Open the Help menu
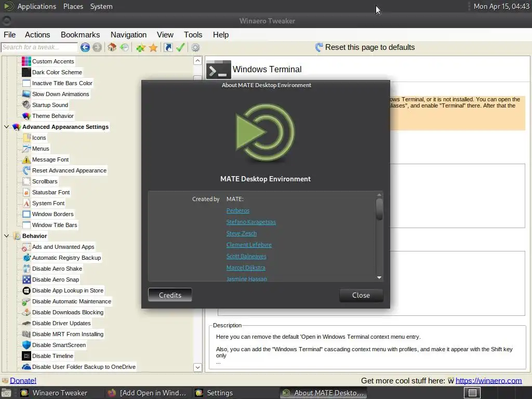The width and height of the screenshot is (532, 399). [x=221, y=35]
